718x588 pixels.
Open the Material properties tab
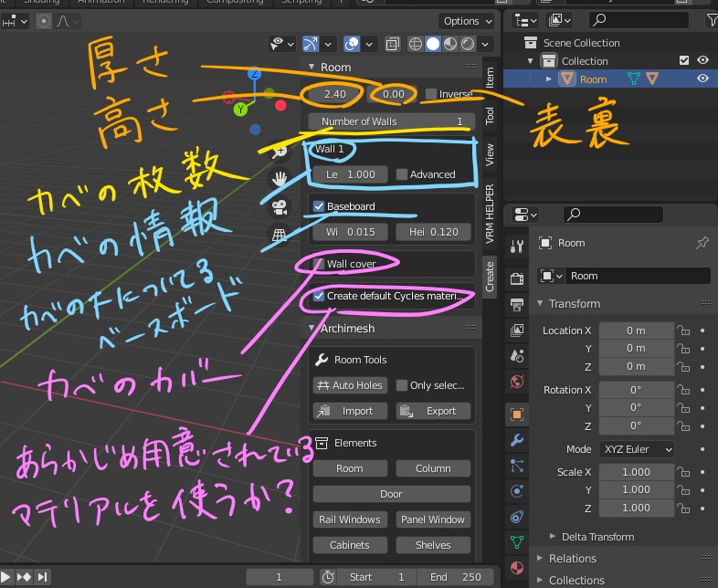click(517, 568)
